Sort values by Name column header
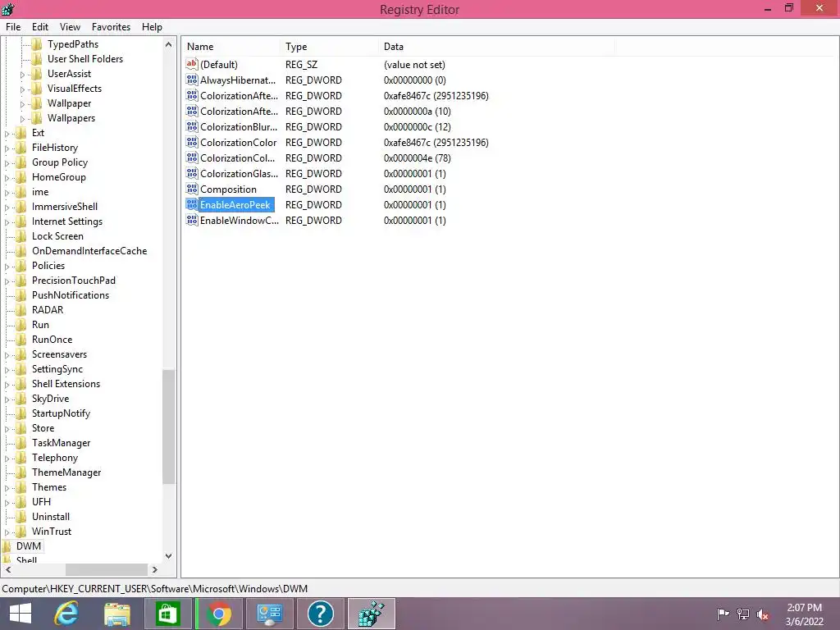 click(231, 47)
